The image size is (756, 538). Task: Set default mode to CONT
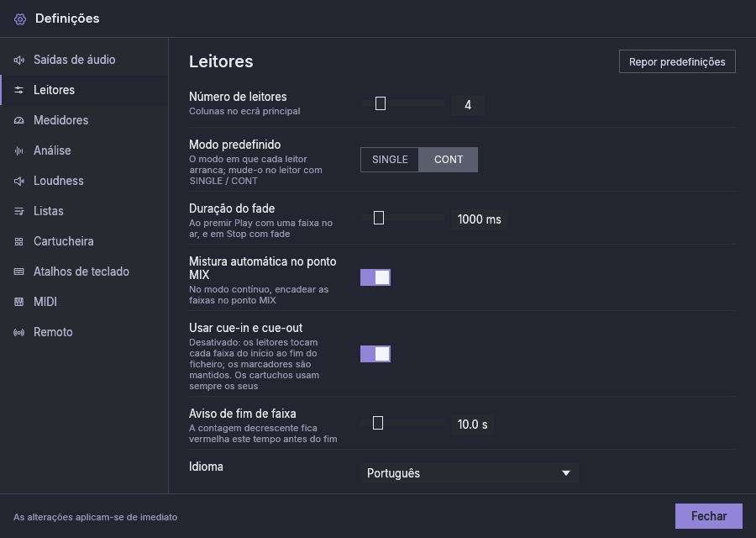pos(449,160)
